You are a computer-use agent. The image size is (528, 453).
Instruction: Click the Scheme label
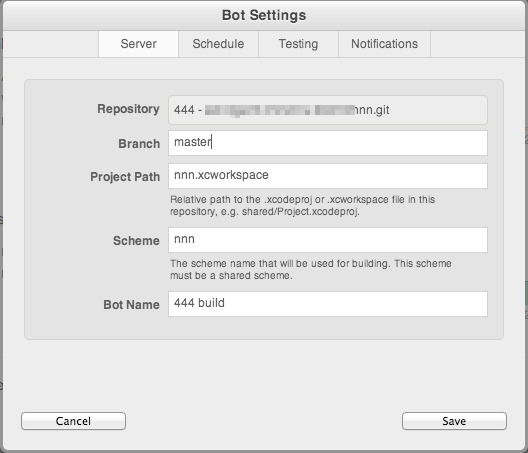click(136, 241)
